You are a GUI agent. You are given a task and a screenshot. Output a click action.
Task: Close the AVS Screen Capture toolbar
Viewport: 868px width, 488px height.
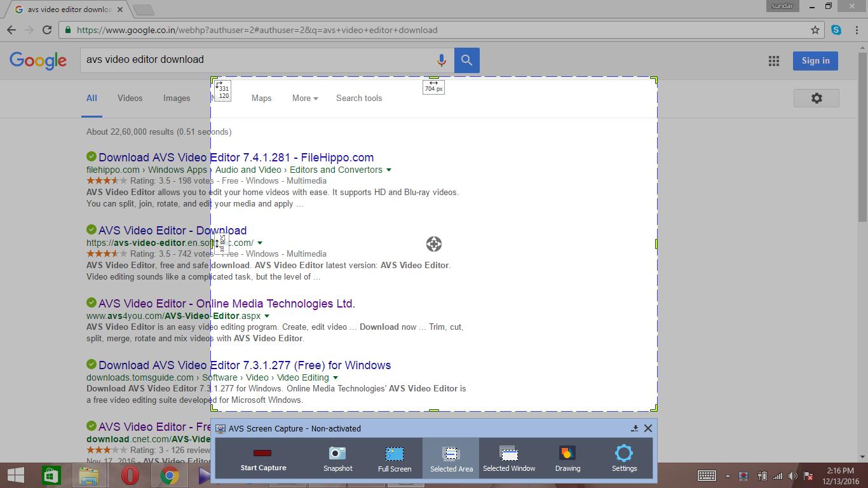pos(648,428)
